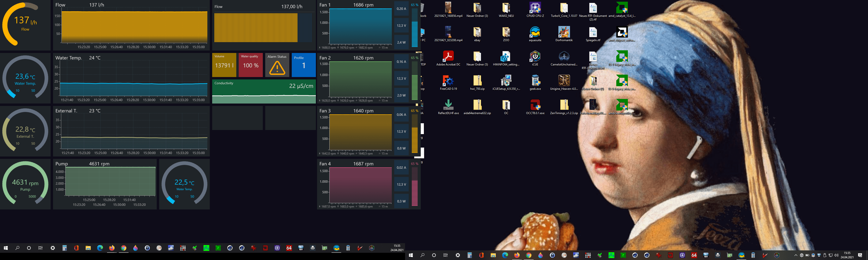Click Fan 2 power value 2,0 W

401,95
